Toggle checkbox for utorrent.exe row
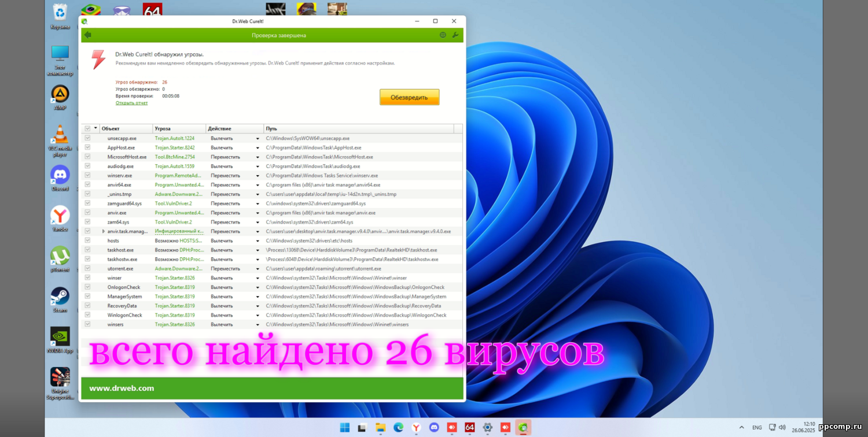 tap(87, 268)
